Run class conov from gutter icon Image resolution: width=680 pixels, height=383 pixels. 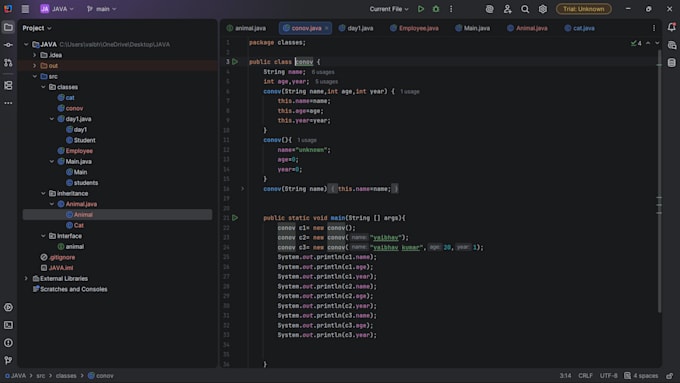coord(235,62)
